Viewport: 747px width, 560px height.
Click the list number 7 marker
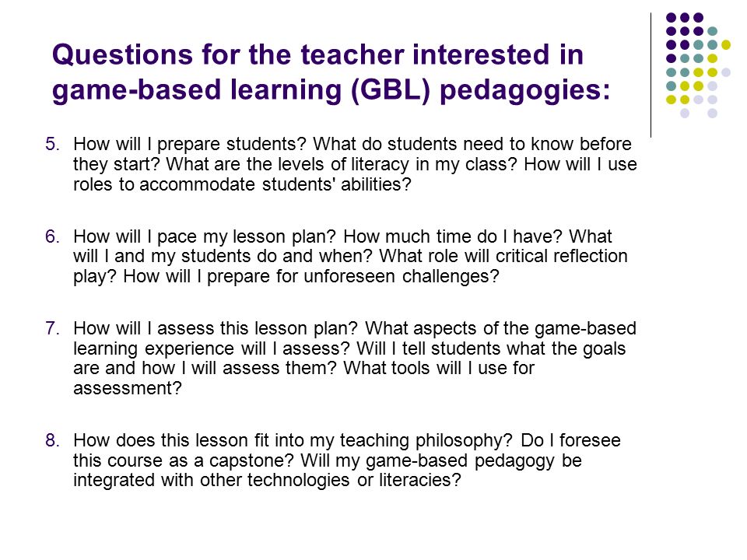[52, 328]
